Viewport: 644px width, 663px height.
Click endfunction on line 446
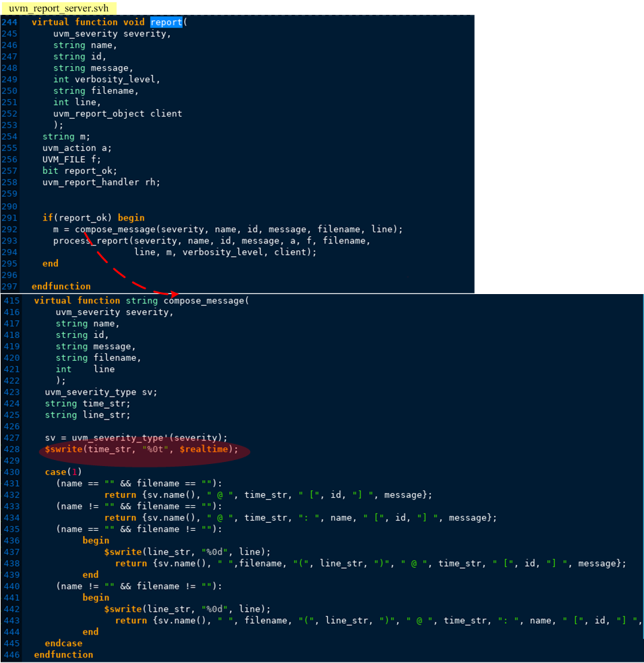[x=63, y=655]
